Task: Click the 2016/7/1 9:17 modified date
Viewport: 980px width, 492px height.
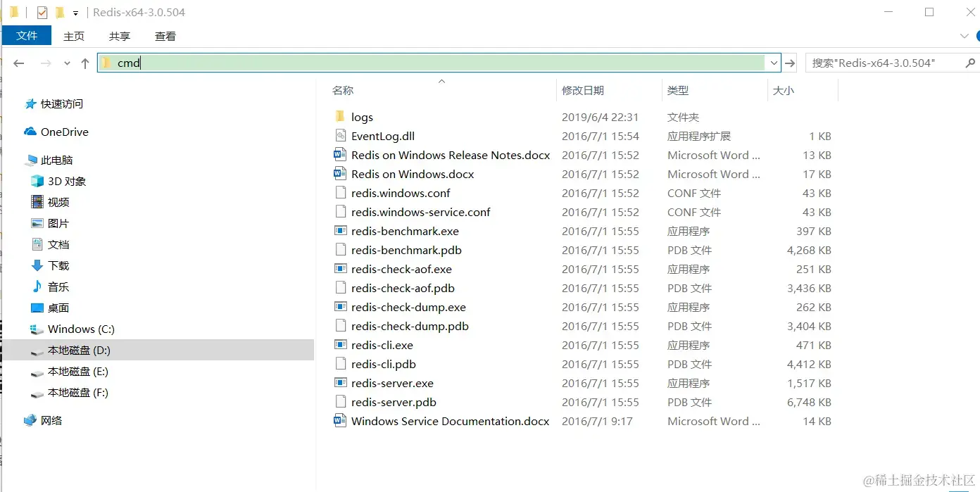Action: pyautogui.click(x=597, y=421)
